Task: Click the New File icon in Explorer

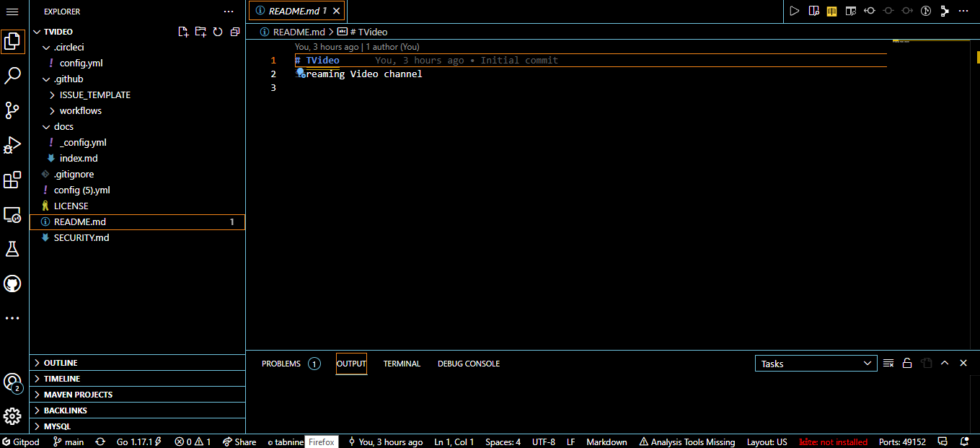Action: pos(183,32)
